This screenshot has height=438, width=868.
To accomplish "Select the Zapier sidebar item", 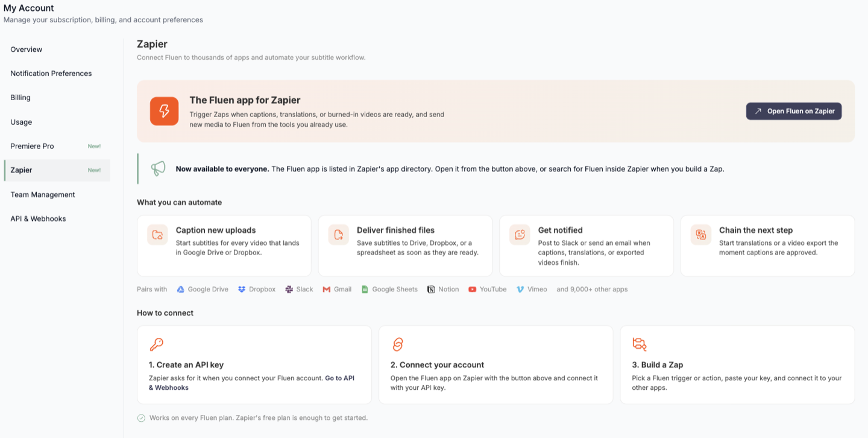I will (x=57, y=170).
